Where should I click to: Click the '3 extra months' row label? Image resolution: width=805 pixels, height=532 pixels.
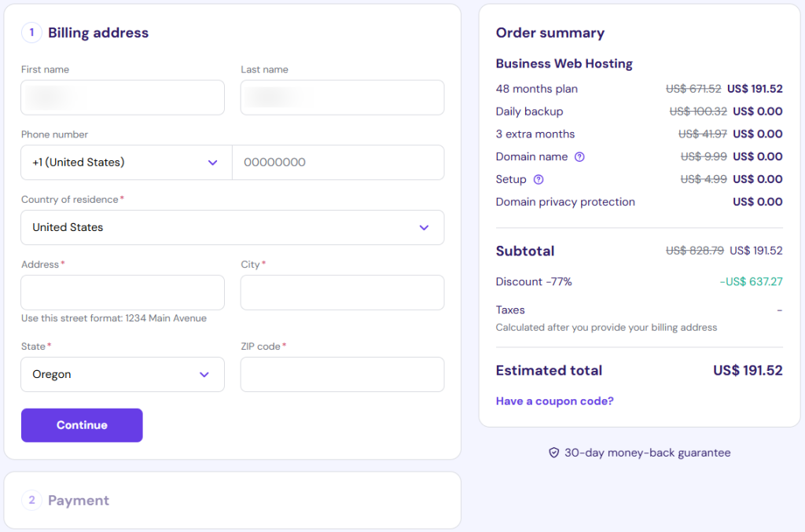pos(535,134)
